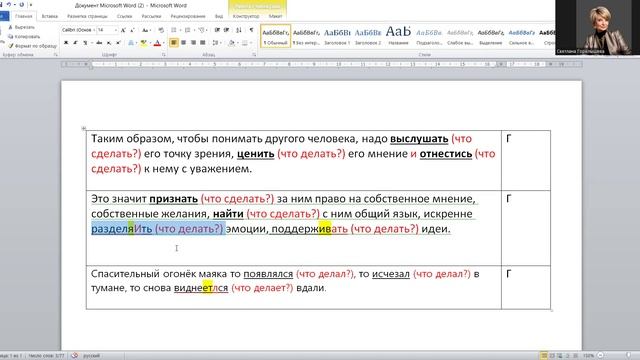Click the multilevel list icon
The image size is (640, 360).
(x=202, y=30)
